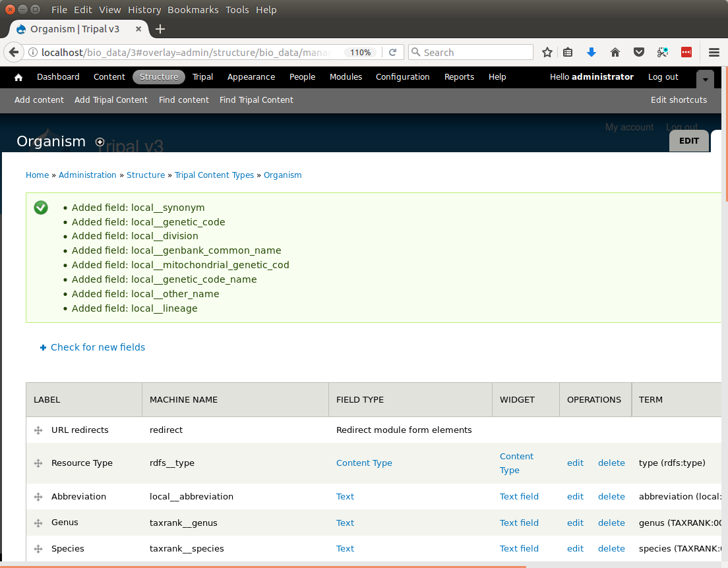The image size is (728, 568).
Task: Open the Bookmarks menu in menu bar
Action: pyautogui.click(x=193, y=10)
